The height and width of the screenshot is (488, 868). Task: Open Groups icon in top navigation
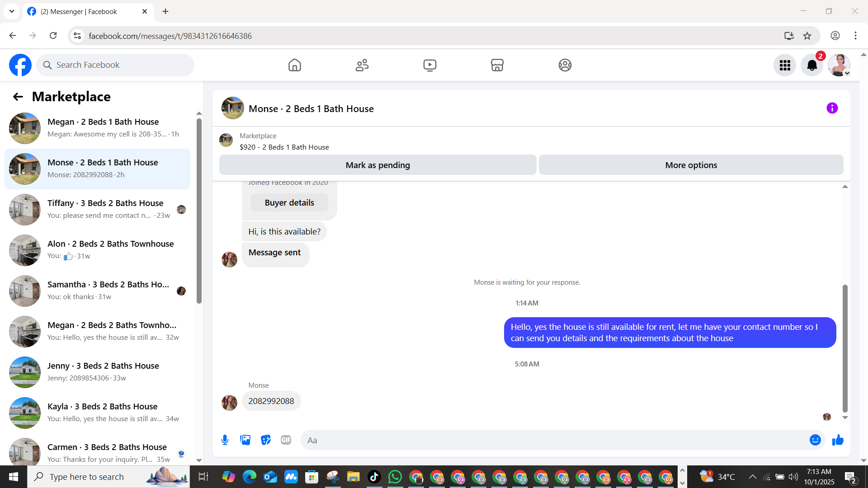pos(565,65)
